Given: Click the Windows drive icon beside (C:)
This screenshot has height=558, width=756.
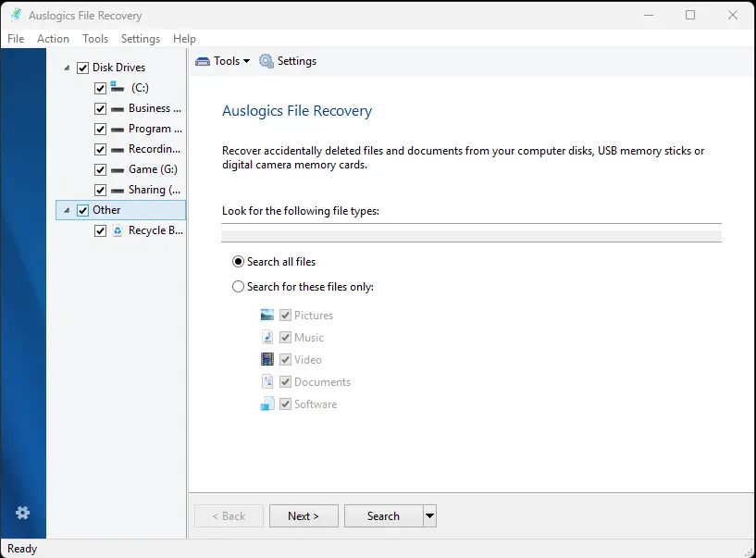Looking at the screenshot, I should coord(118,87).
